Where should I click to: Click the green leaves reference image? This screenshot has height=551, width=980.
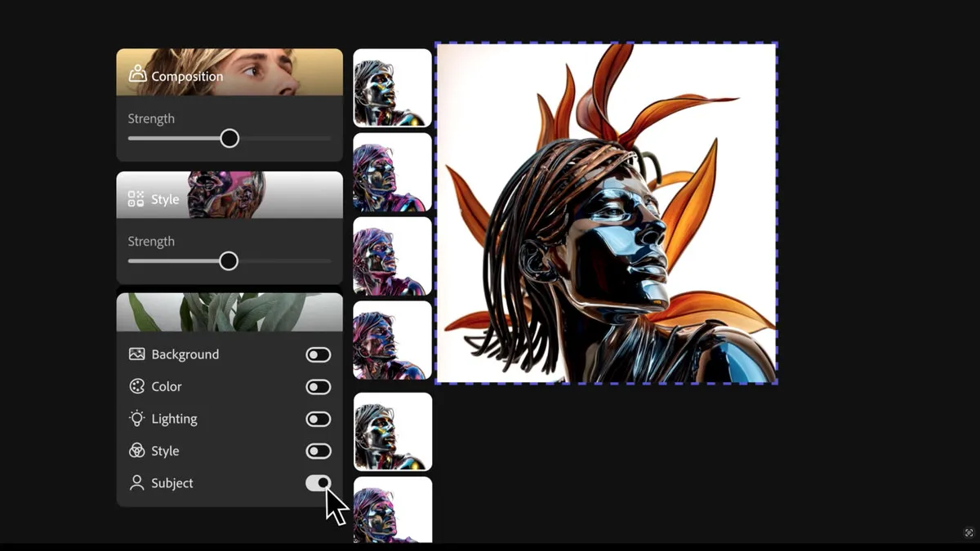point(229,312)
